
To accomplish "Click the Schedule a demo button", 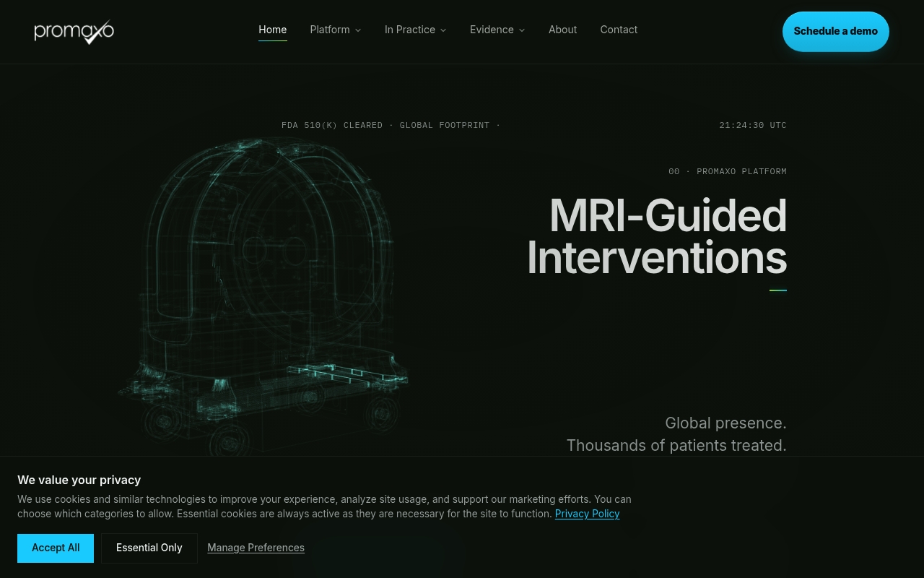I will tap(836, 31).
